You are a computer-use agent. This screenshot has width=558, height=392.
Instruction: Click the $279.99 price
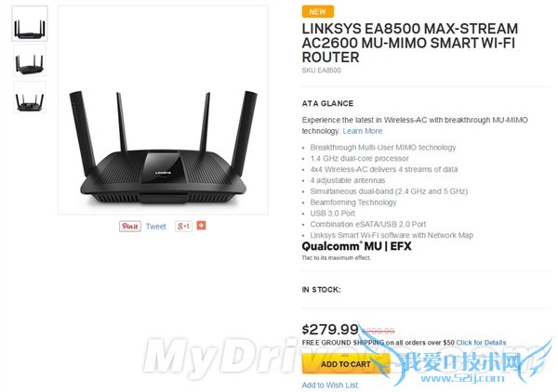pyautogui.click(x=330, y=330)
